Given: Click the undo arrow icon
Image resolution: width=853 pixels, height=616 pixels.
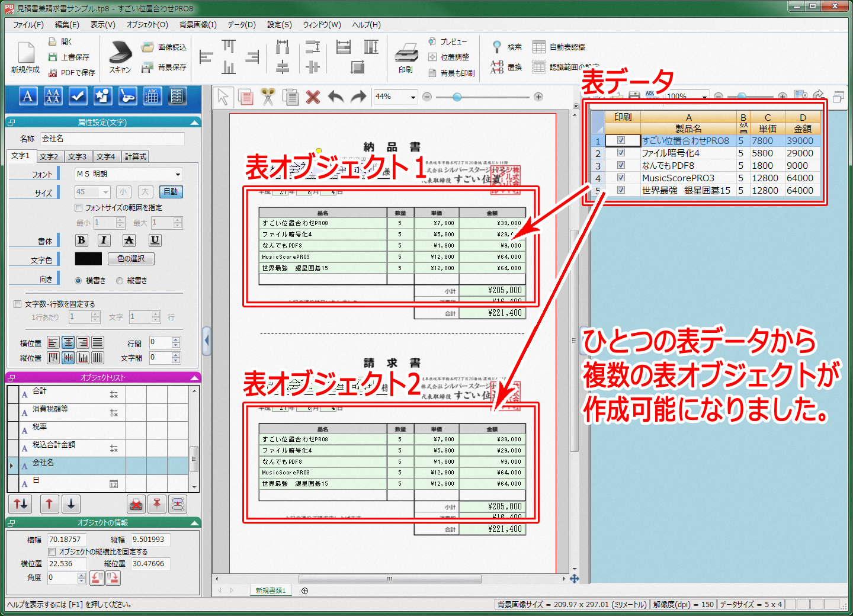Looking at the screenshot, I should 336,97.
